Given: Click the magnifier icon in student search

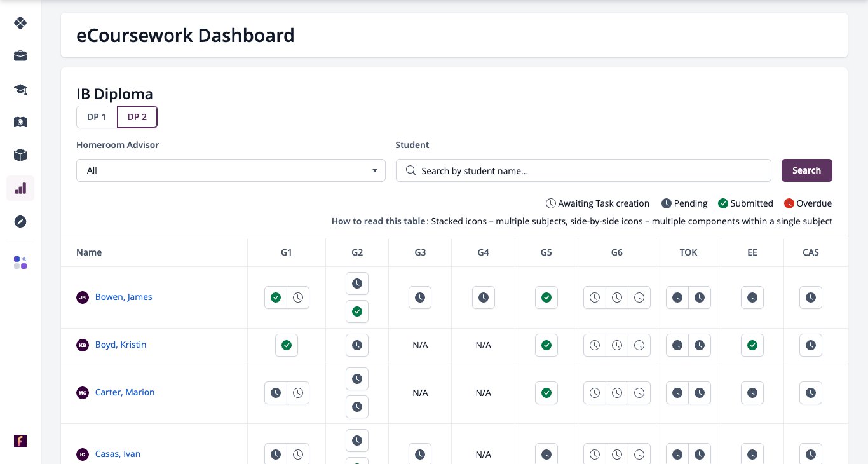Looking at the screenshot, I should (411, 170).
